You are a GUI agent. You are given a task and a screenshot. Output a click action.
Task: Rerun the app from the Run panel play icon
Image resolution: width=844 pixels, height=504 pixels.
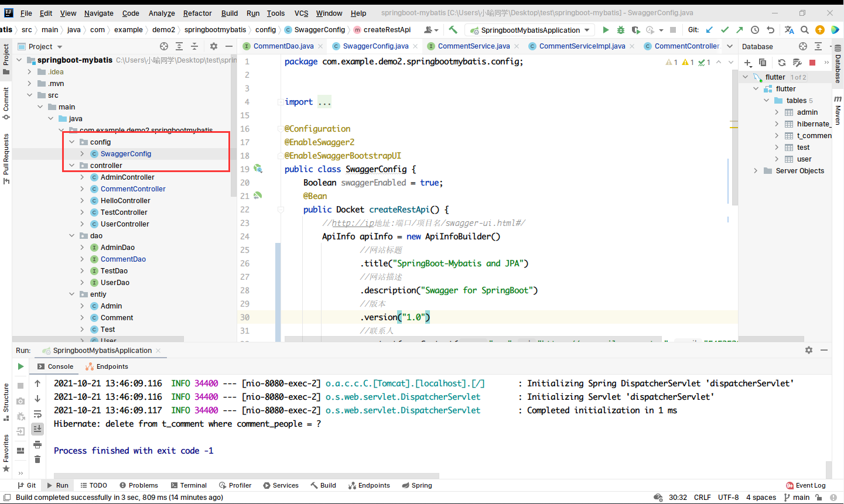[20, 366]
